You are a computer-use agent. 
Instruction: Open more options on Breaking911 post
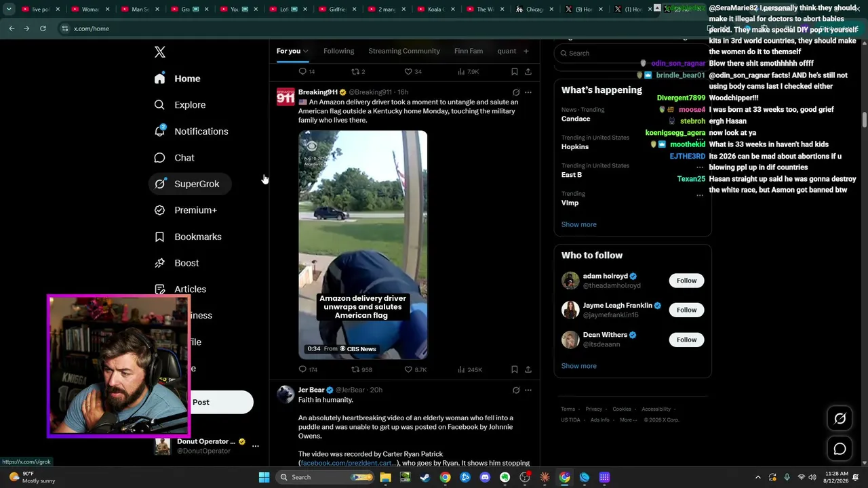[528, 92]
